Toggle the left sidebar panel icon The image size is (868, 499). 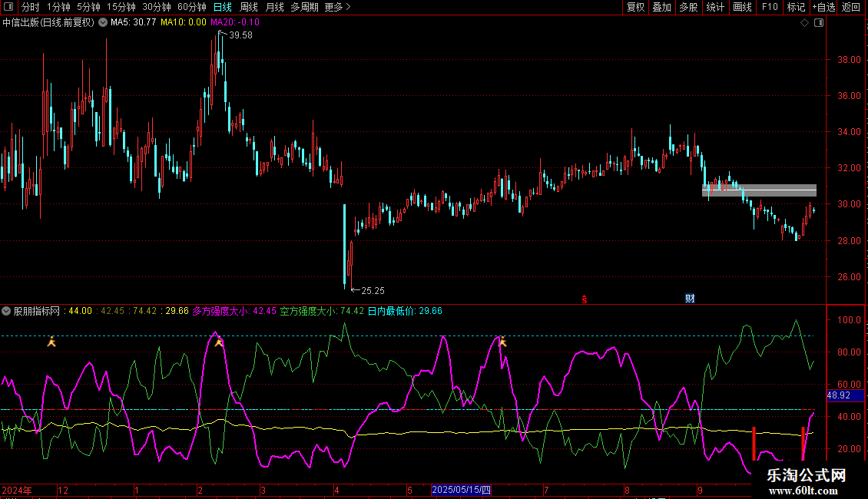(8, 7)
